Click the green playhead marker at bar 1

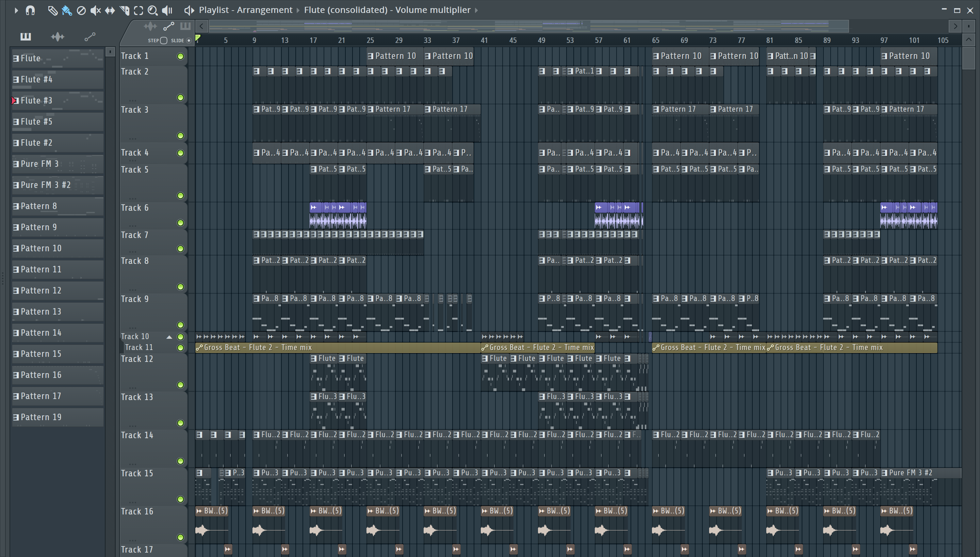click(198, 38)
